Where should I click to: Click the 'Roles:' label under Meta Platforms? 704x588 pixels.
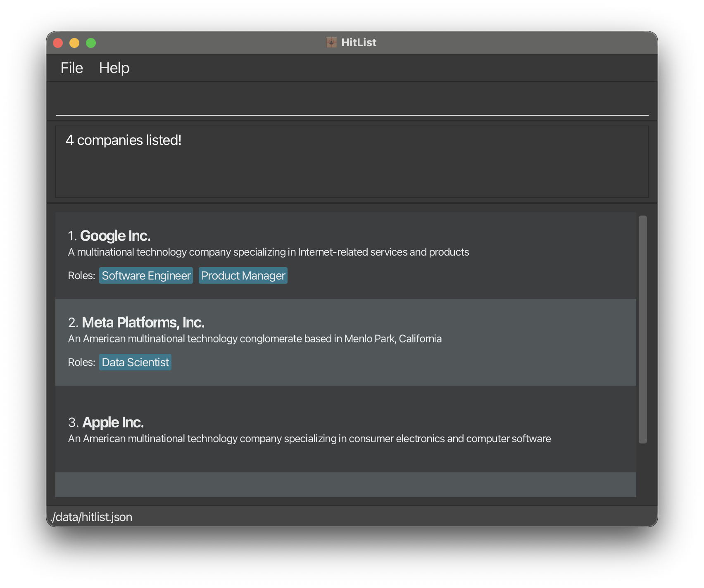82,363
